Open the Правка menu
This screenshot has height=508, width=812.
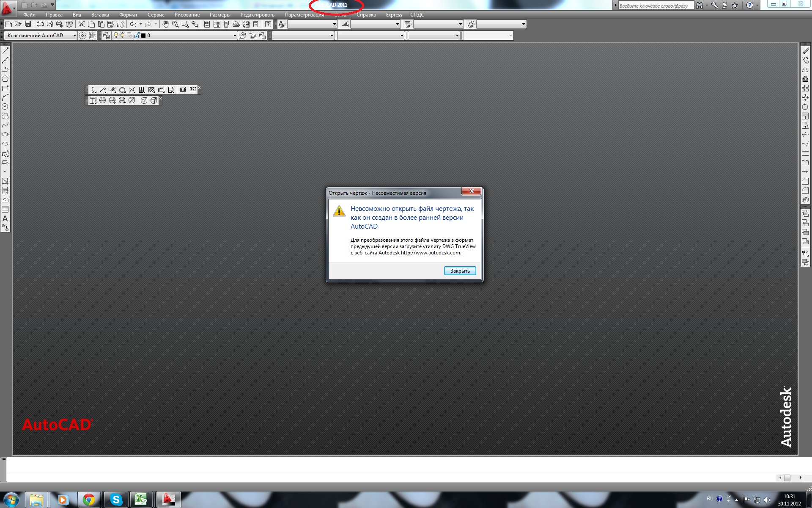54,15
